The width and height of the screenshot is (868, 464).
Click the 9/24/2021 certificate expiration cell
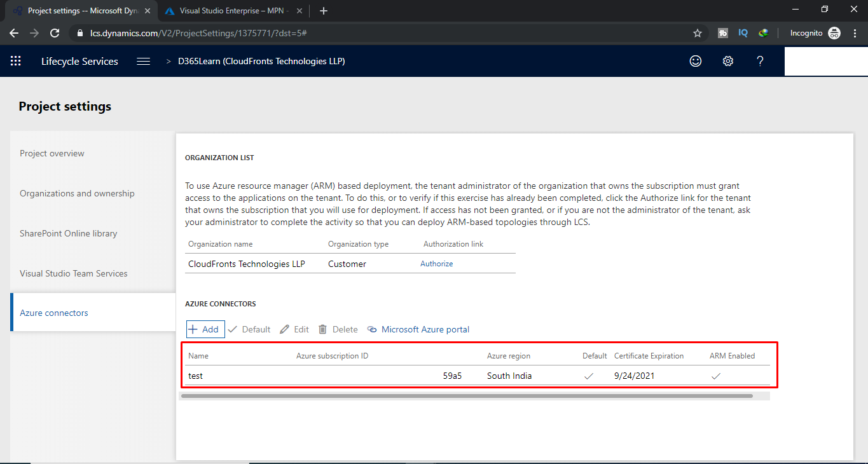point(634,376)
